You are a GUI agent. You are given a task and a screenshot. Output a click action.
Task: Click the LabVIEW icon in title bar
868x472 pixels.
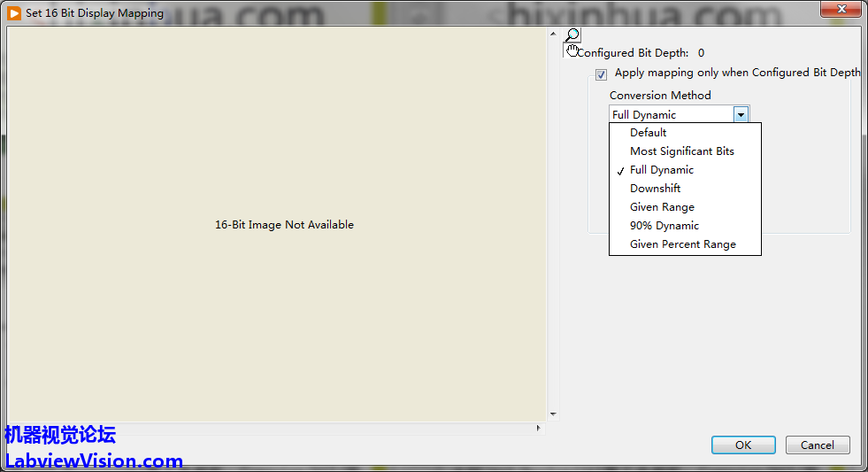(x=14, y=13)
